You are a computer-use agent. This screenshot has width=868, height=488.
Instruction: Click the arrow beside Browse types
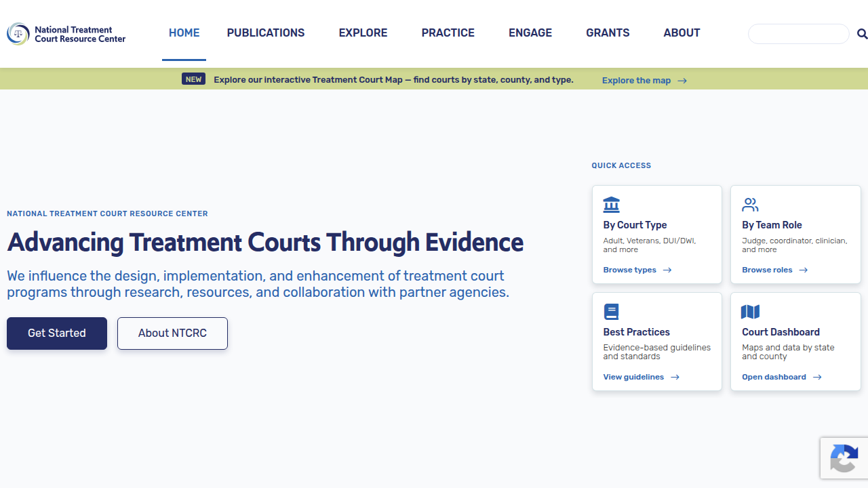click(x=667, y=270)
